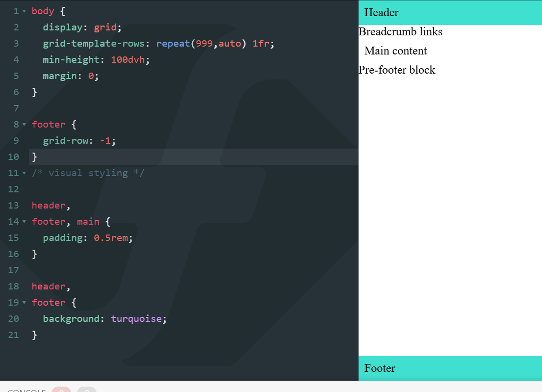542x392 pixels.
Task: Click the 'header,' selector on line 13
Action: click(x=51, y=206)
